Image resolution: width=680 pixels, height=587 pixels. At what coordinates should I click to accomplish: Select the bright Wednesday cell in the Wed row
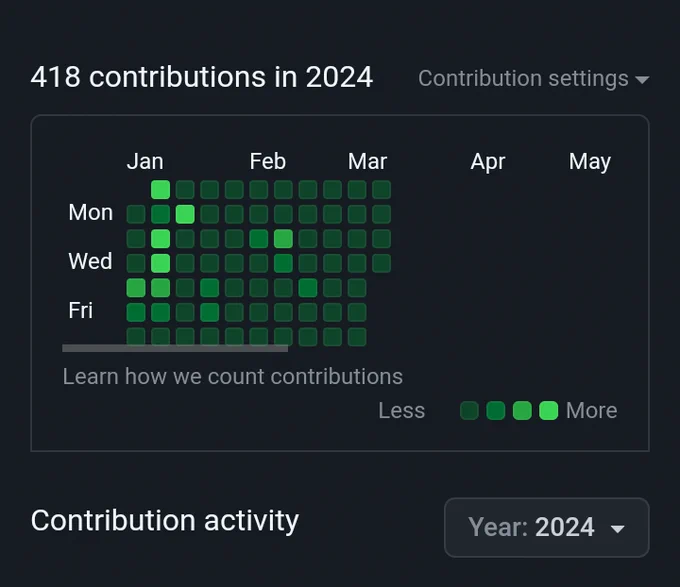coord(160,263)
